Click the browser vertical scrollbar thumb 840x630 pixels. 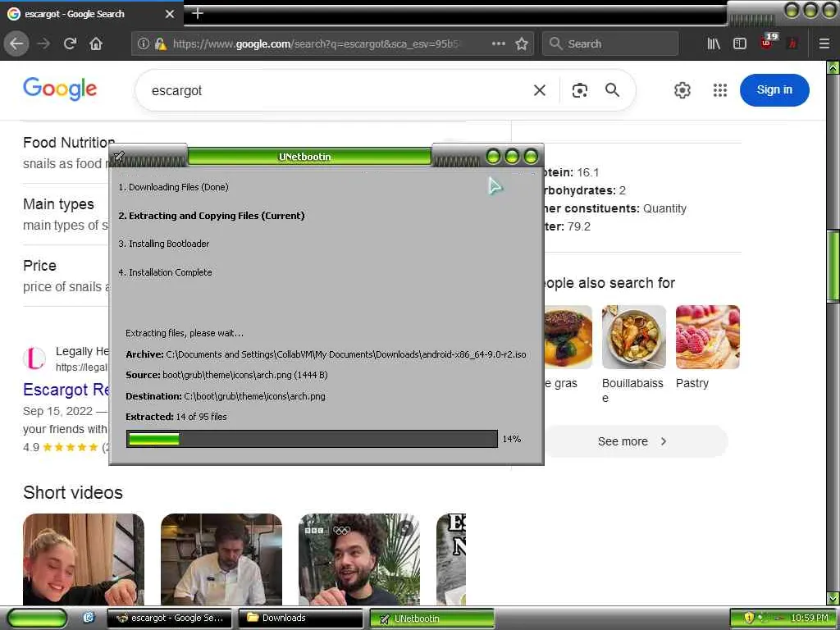point(833,265)
